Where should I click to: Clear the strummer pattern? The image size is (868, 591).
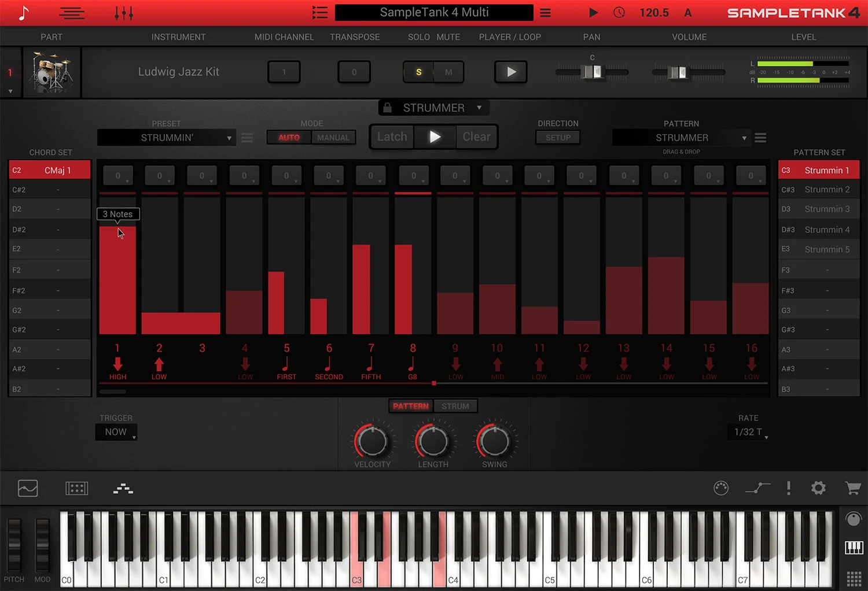click(476, 136)
